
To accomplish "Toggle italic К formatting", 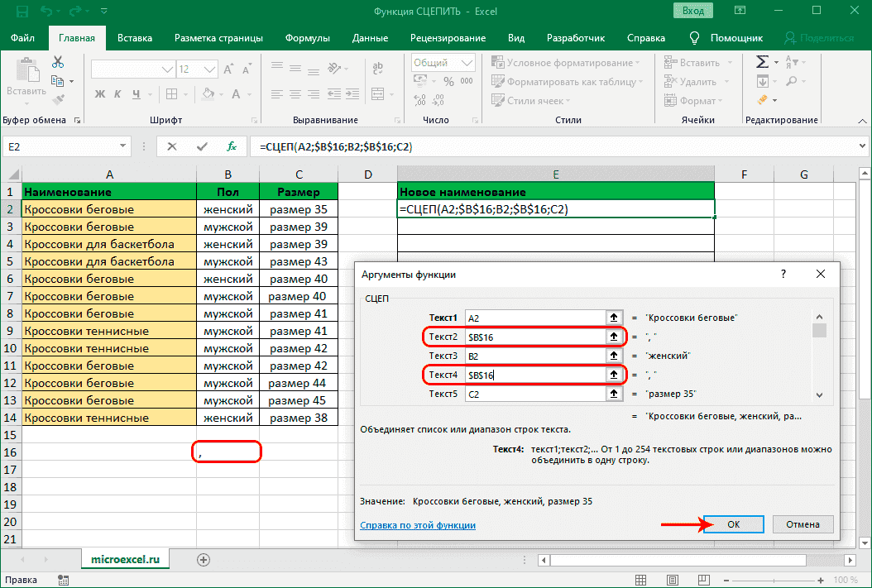I will (118, 93).
